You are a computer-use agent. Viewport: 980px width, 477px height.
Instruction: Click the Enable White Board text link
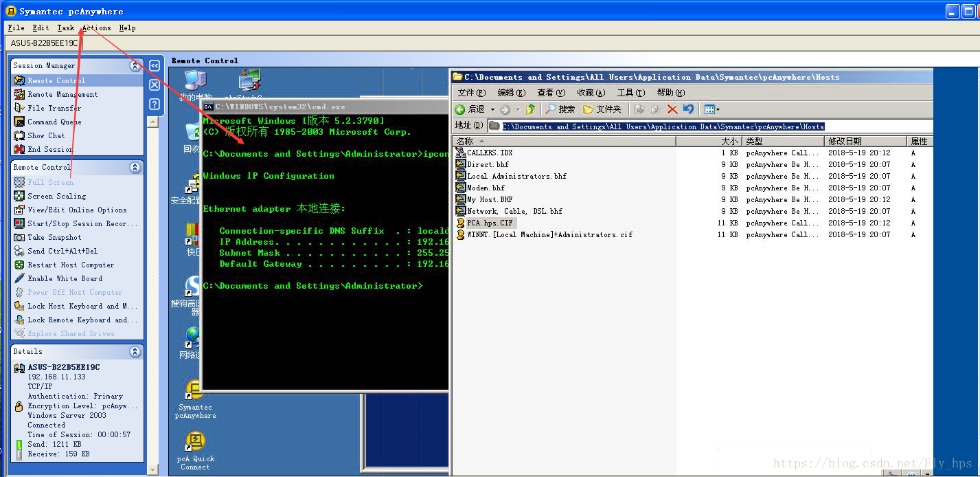[x=65, y=278]
